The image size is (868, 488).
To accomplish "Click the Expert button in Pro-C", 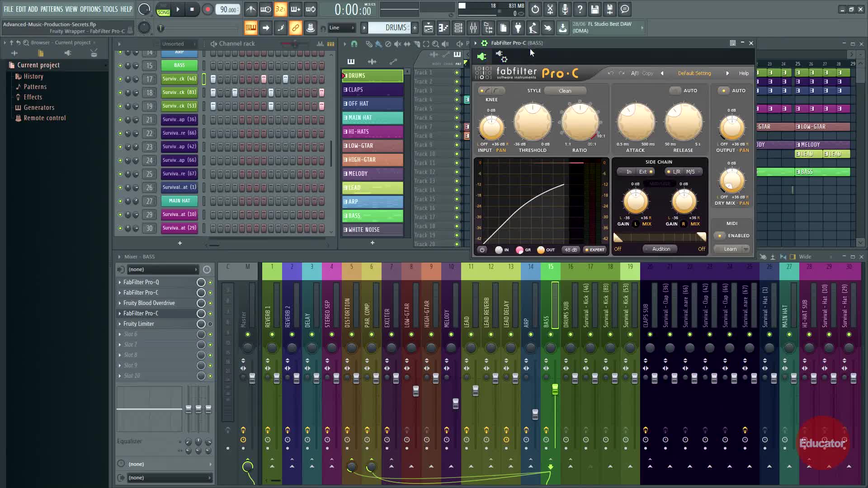I will point(595,249).
